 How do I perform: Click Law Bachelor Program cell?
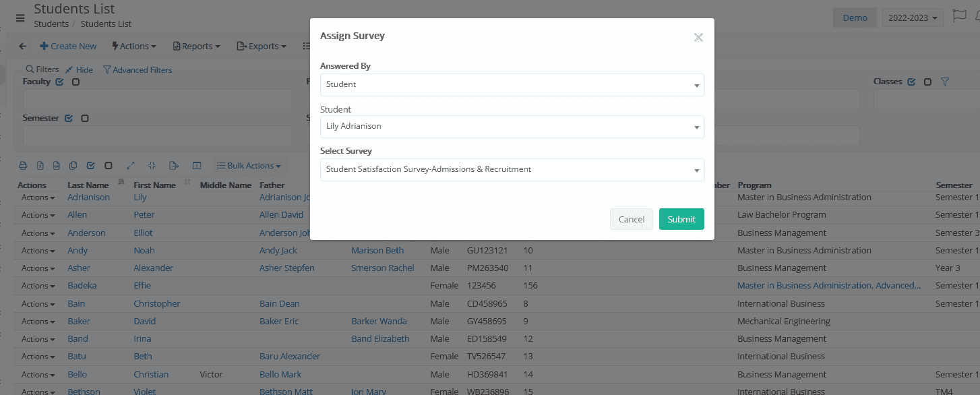pos(782,215)
